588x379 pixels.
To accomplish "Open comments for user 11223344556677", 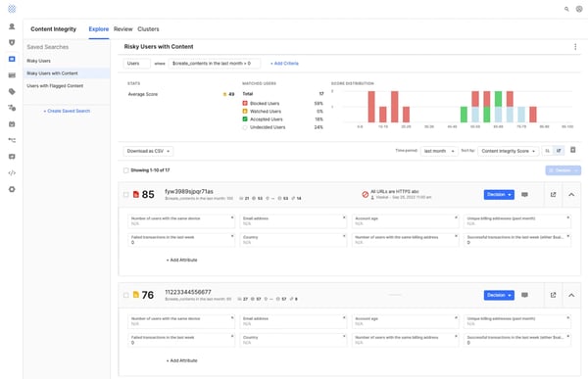I will click(x=524, y=295).
